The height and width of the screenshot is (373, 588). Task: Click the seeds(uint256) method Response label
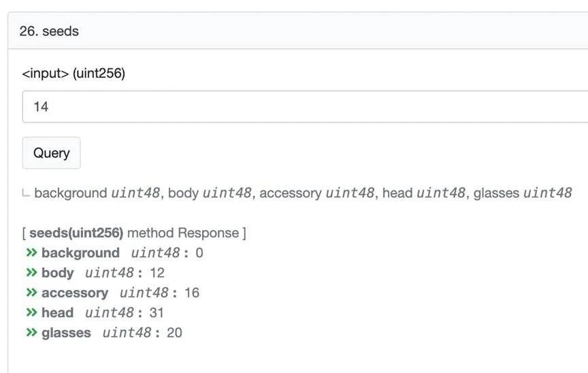(x=134, y=233)
